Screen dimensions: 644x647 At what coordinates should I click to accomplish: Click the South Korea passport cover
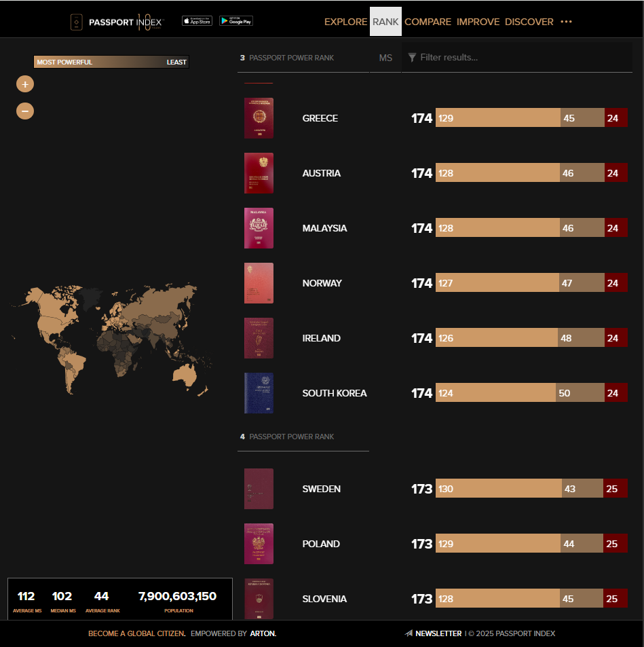tap(259, 393)
